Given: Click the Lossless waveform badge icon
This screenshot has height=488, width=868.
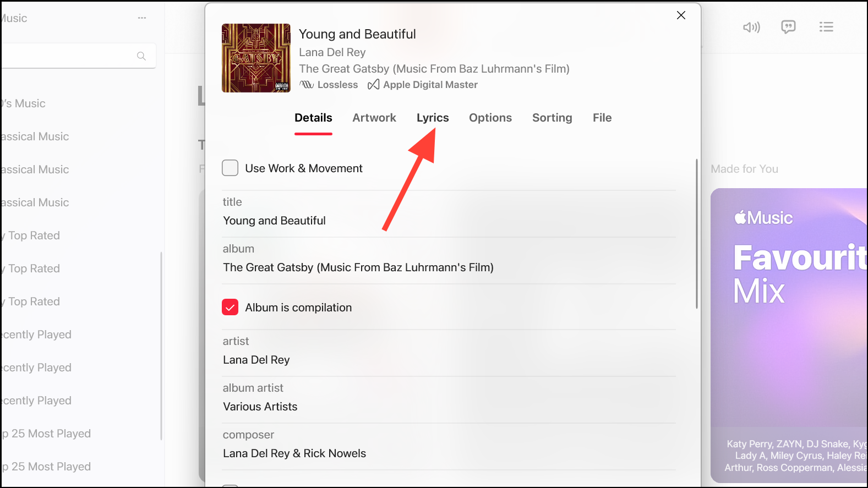Looking at the screenshot, I should [x=307, y=85].
